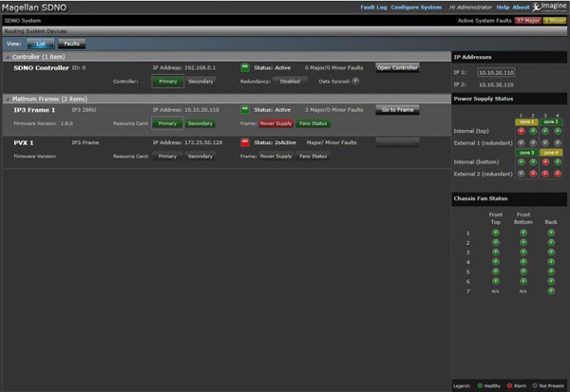The height and width of the screenshot is (392, 570).
Task: Click Internal (top) power supply 2 green indicator
Action: (x=533, y=131)
